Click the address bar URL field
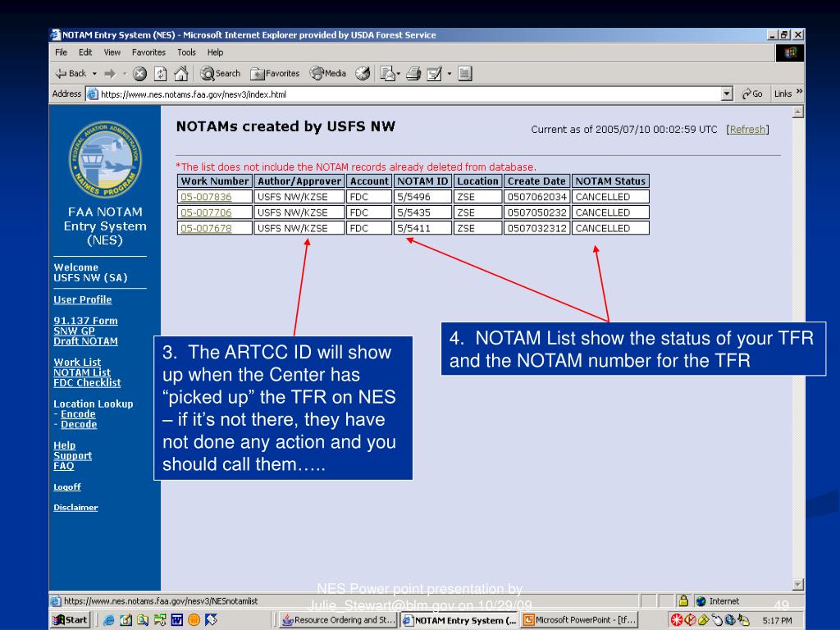The width and height of the screenshot is (840, 630). [404, 94]
